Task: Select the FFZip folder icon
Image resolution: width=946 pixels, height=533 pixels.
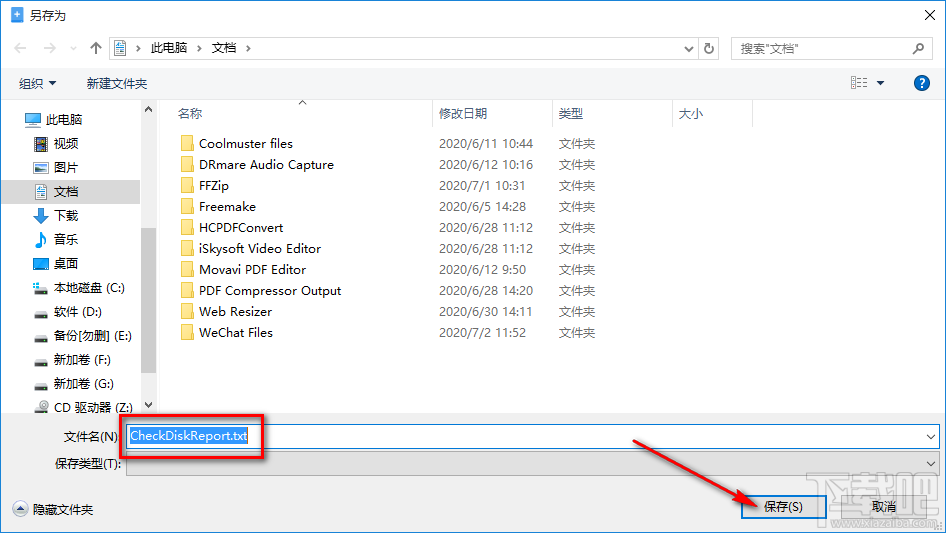Action: [x=187, y=185]
